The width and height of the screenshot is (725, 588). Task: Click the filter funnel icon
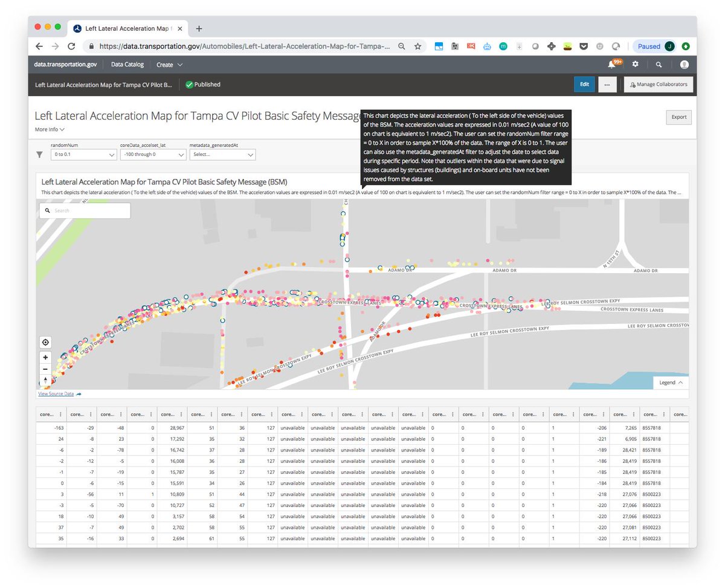pyautogui.click(x=39, y=155)
